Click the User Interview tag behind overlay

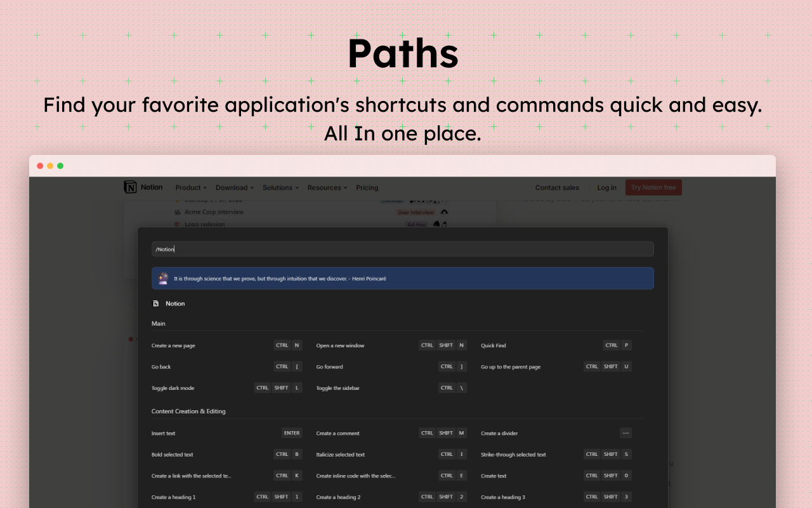[416, 213]
